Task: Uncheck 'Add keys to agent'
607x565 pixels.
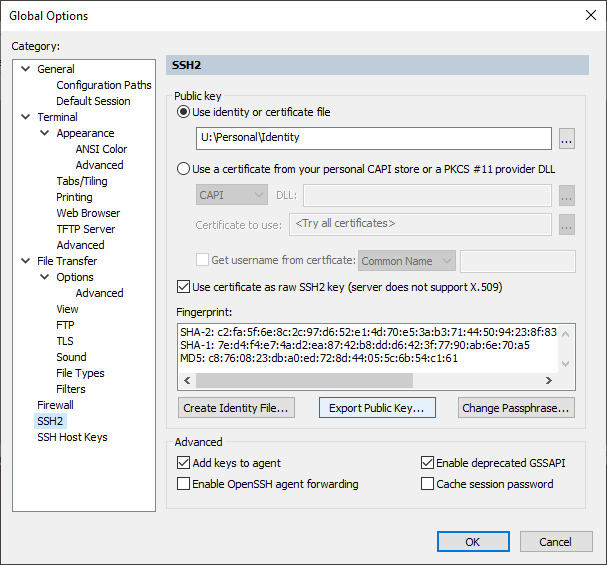Action: [183, 463]
